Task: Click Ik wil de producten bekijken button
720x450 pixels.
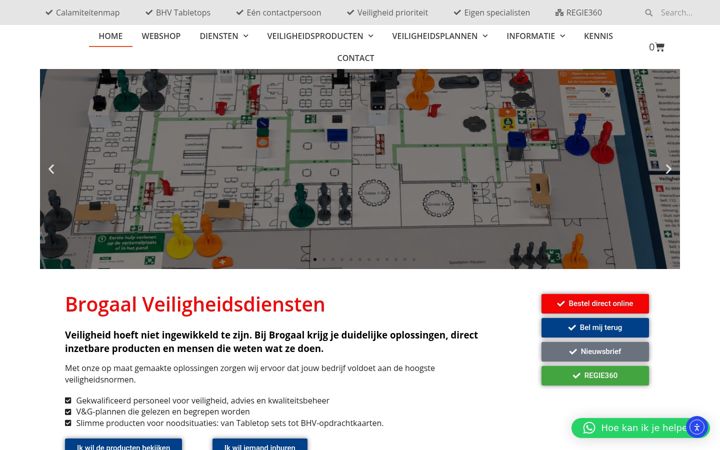Action: point(123,444)
